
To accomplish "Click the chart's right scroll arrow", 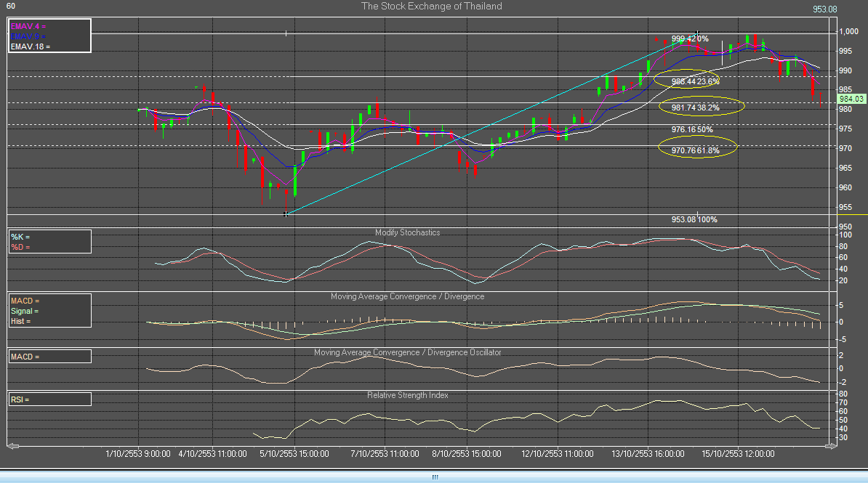I will pyautogui.click(x=830, y=445).
